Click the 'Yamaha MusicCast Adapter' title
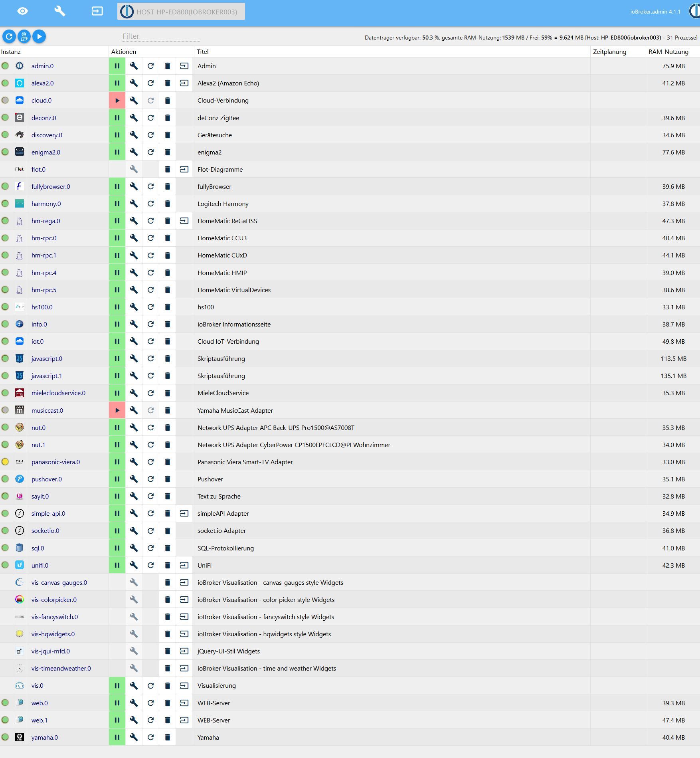The image size is (700, 758). click(x=235, y=410)
